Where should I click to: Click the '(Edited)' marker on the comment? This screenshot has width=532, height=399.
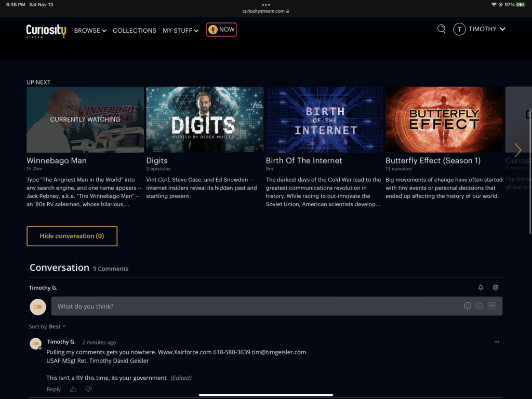tap(181, 378)
